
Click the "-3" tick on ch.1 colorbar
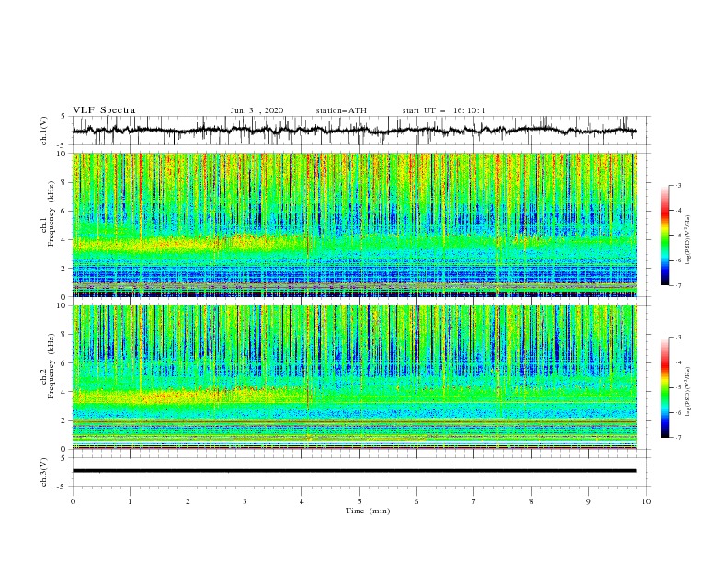click(x=677, y=185)
